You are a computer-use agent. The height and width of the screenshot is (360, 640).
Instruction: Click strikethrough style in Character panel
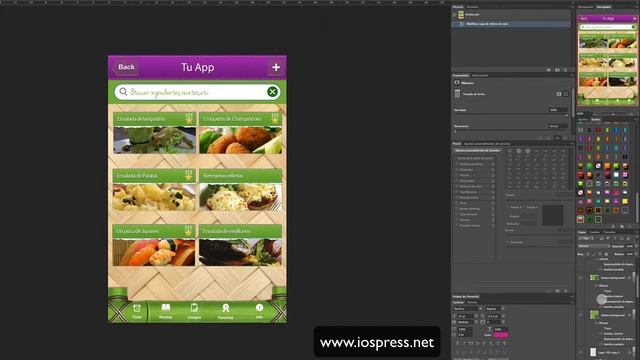[x=504, y=343]
